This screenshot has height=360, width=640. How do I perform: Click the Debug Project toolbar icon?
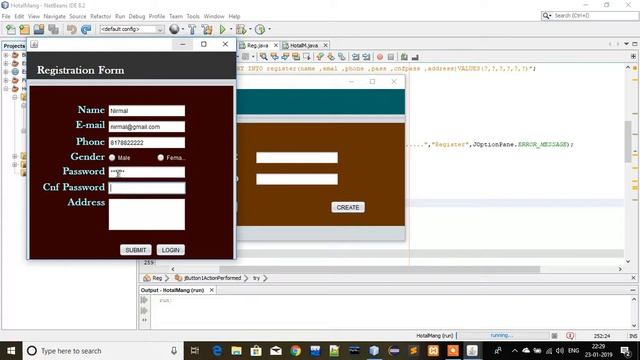pos(241,29)
